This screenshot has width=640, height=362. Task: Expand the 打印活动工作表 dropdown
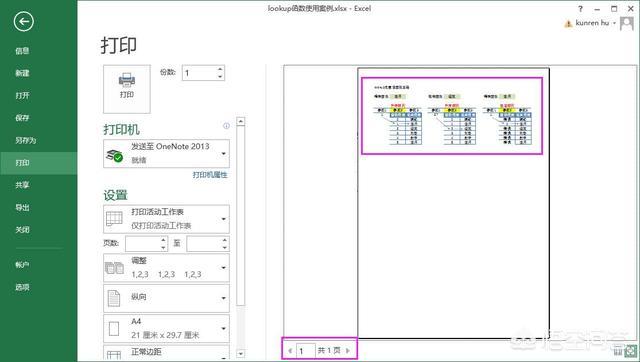coord(167,219)
